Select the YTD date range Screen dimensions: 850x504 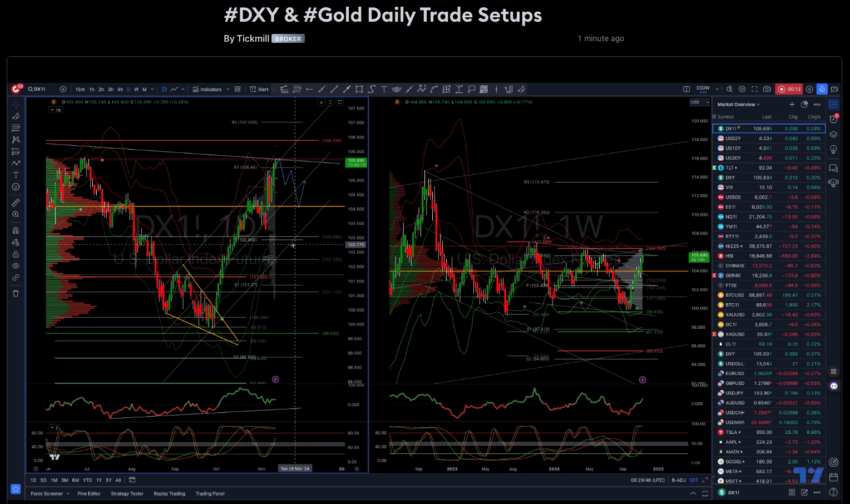87,480
